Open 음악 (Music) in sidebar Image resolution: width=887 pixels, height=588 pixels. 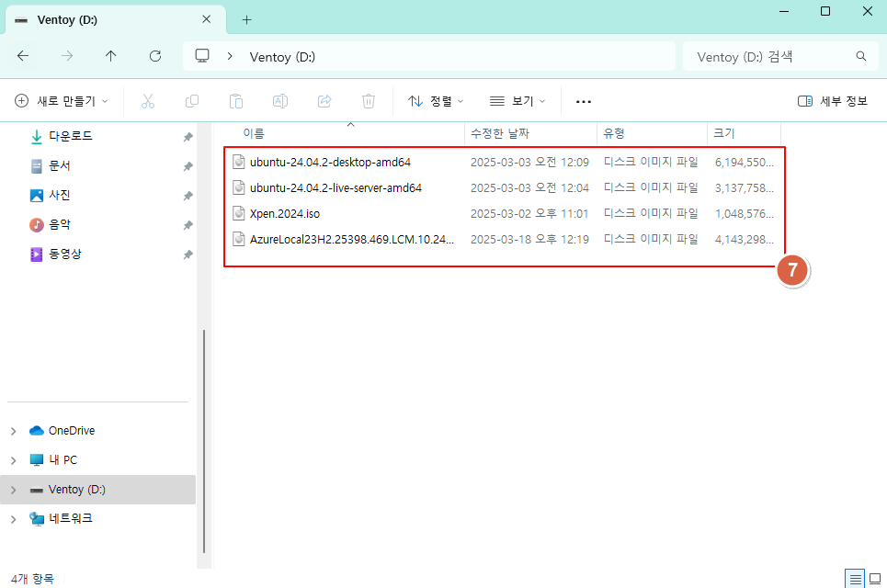click(59, 224)
